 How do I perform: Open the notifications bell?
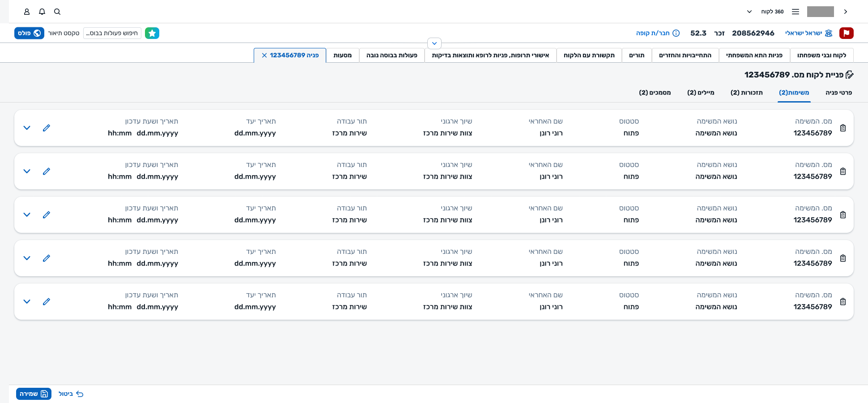[x=42, y=12]
